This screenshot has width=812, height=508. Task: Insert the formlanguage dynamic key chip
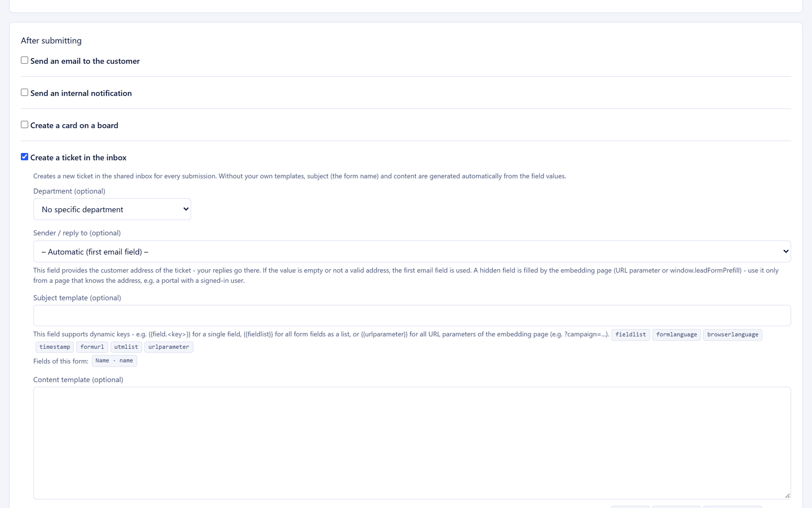677,335
